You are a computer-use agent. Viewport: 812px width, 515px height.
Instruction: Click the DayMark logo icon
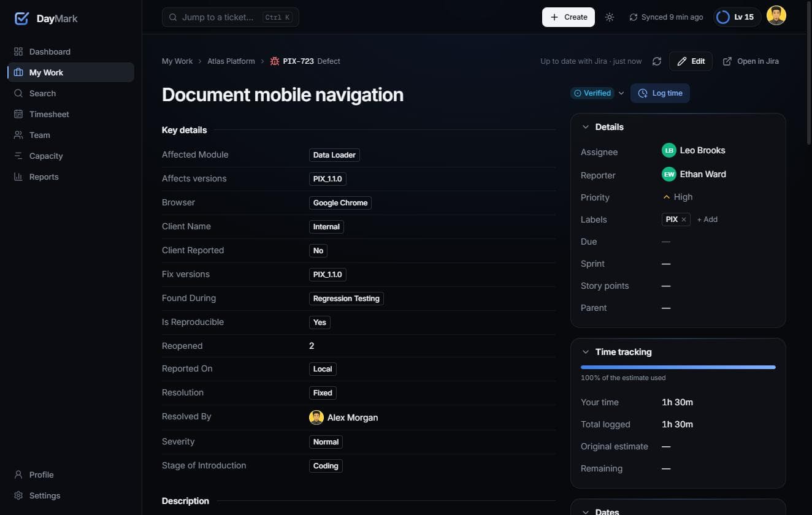(21, 18)
